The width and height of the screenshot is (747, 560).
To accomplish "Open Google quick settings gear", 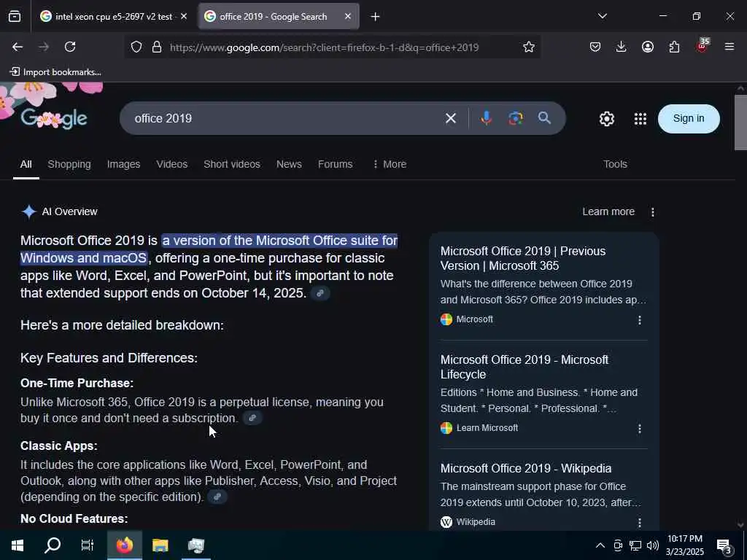I will click(607, 119).
